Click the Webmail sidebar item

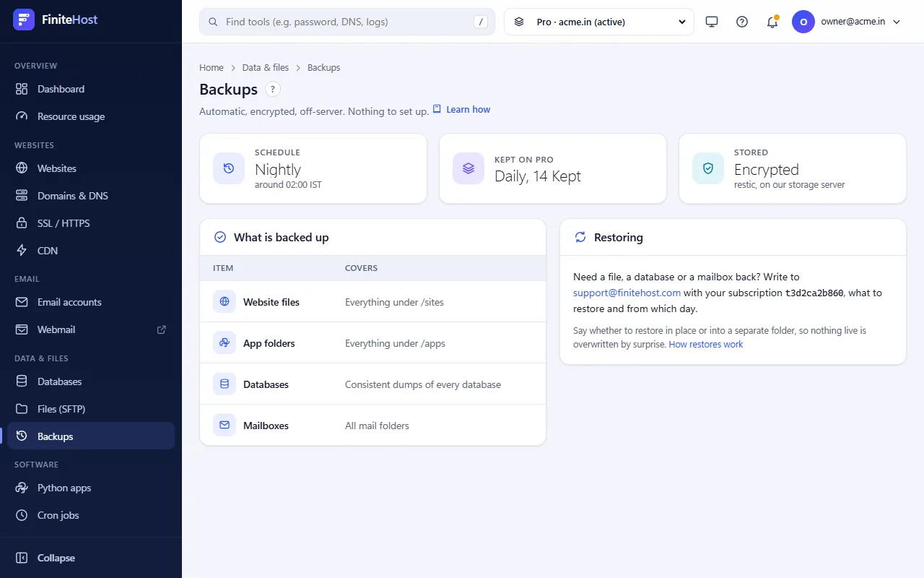point(91,329)
